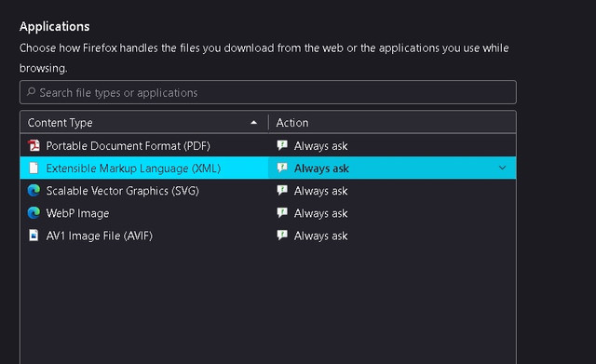
Task: Click the Always ask icon in PDF row
Action: (282, 145)
